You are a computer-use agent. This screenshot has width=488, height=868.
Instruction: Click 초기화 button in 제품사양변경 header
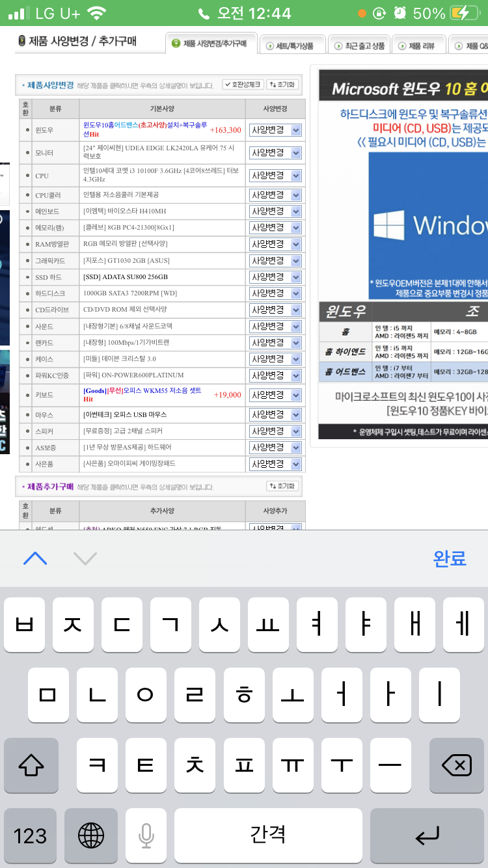point(282,85)
